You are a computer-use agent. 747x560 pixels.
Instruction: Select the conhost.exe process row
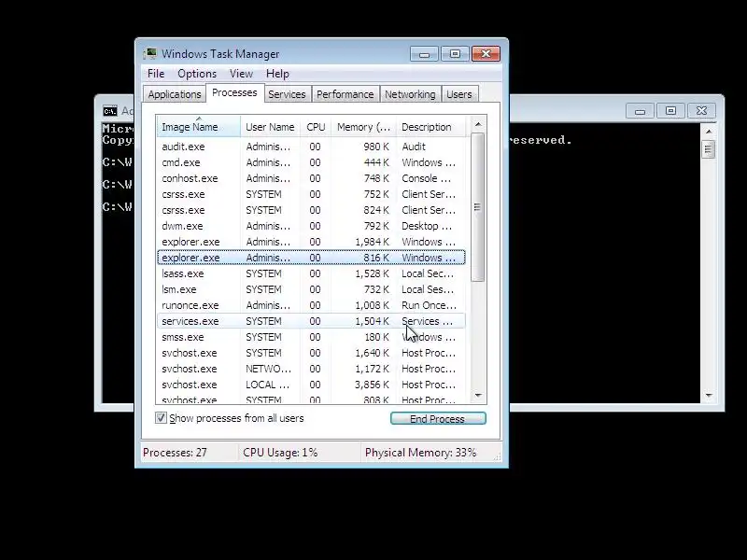(x=311, y=178)
